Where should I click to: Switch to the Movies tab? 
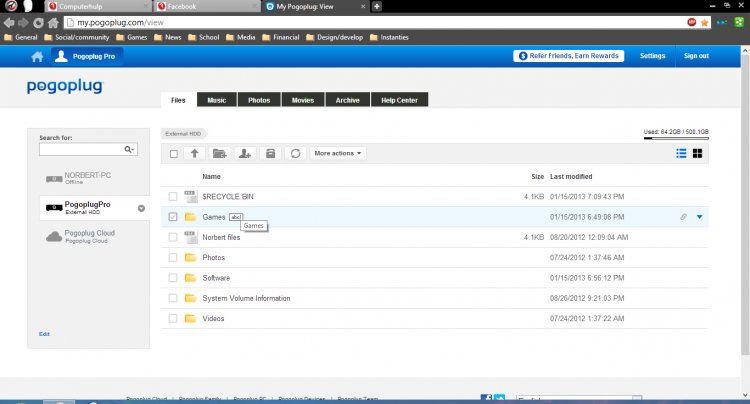click(303, 100)
